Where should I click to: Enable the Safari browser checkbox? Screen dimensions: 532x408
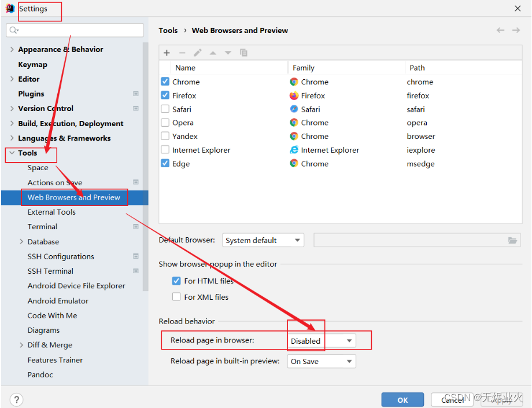point(165,109)
